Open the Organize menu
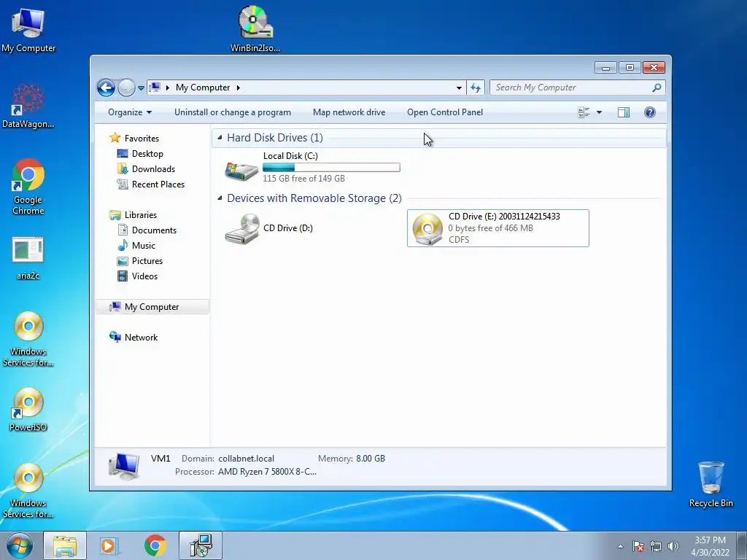Viewport: 747px width, 560px height. [130, 112]
